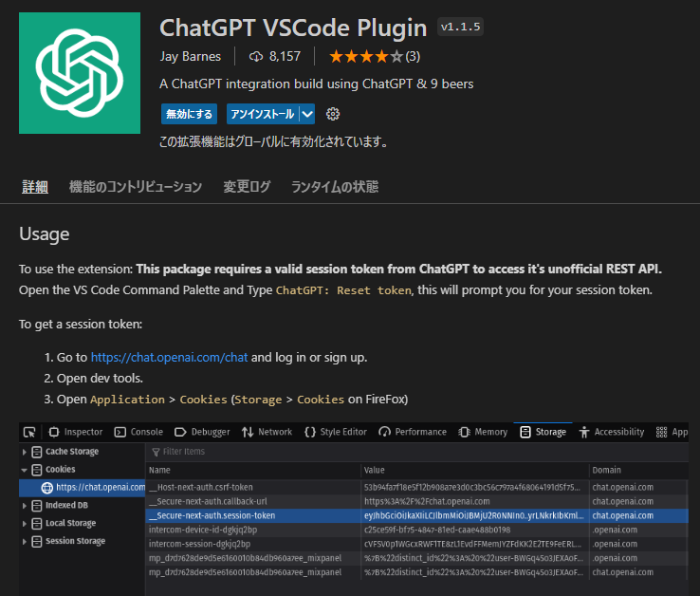Select the __Secure-next-auth.session-token cookie row
The height and width of the screenshot is (596, 700).
(x=417, y=515)
